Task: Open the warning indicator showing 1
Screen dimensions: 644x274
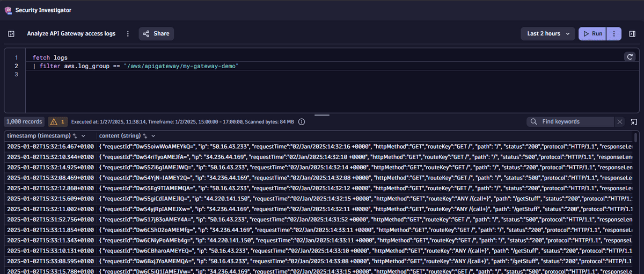Action: (x=57, y=122)
